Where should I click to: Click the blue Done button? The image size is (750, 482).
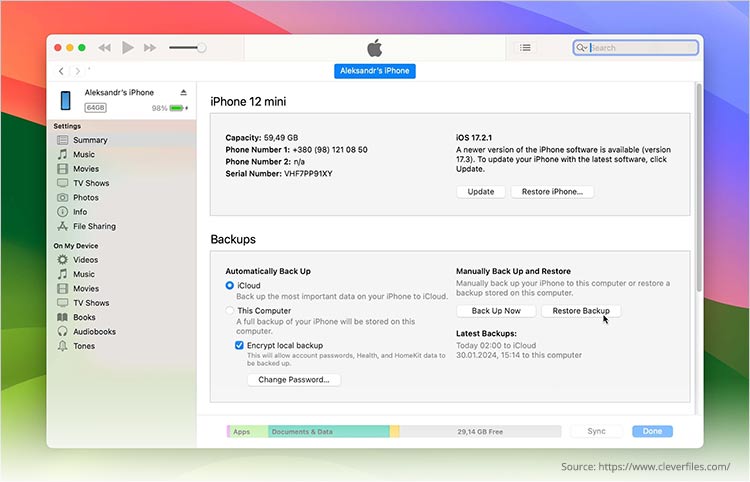click(652, 431)
